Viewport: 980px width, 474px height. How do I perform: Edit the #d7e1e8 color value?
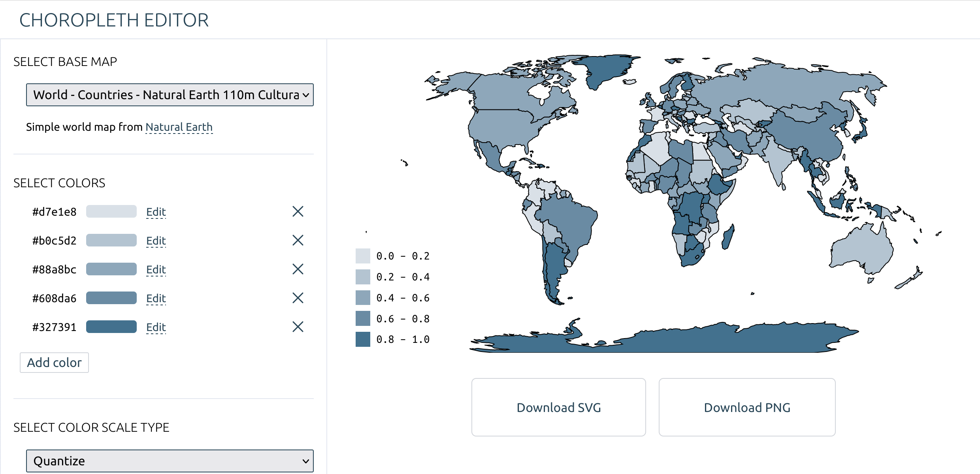click(x=156, y=212)
